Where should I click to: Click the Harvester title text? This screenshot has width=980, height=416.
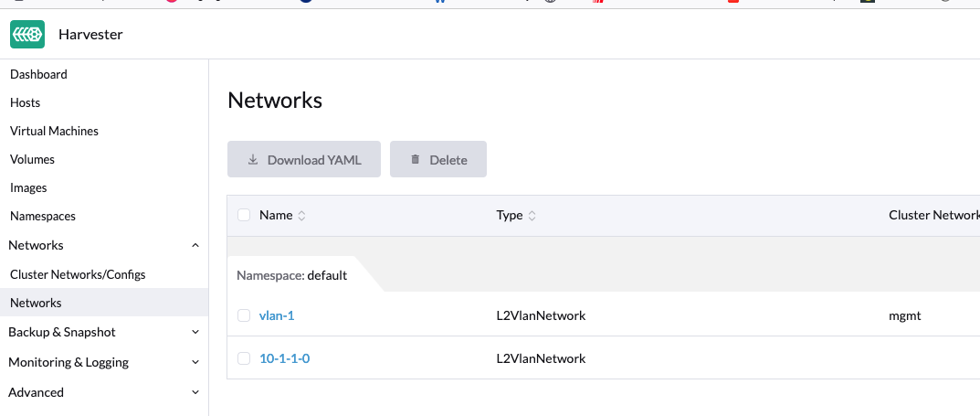coord(90,35)
